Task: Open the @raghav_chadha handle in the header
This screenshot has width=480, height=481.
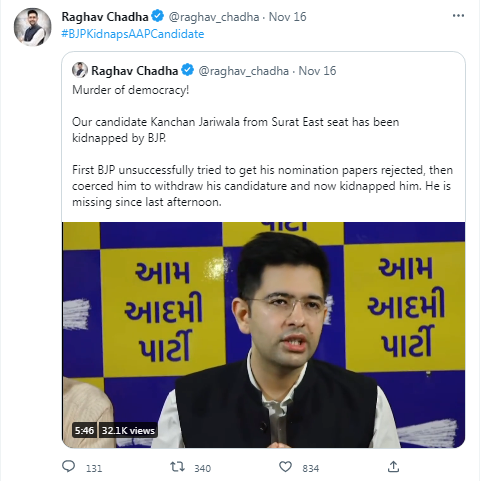Action: pyautogui.click(x=214, y=17)
